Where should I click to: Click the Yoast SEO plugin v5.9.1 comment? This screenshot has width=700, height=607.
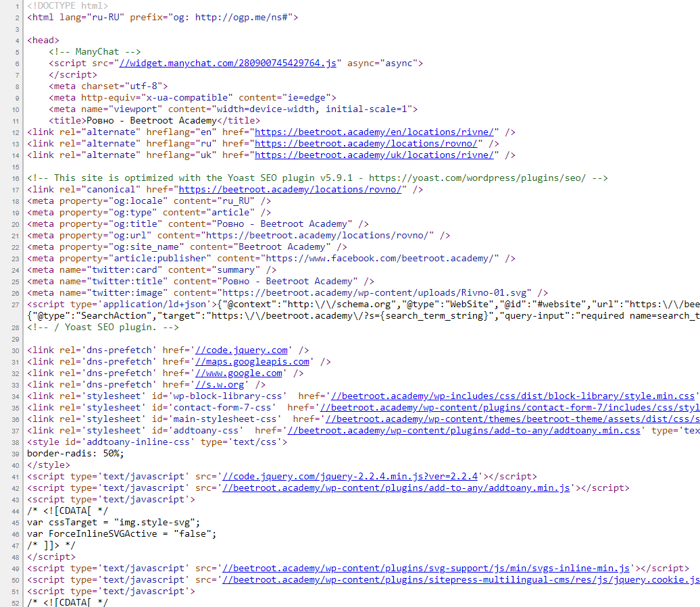(x=318, y=178)
